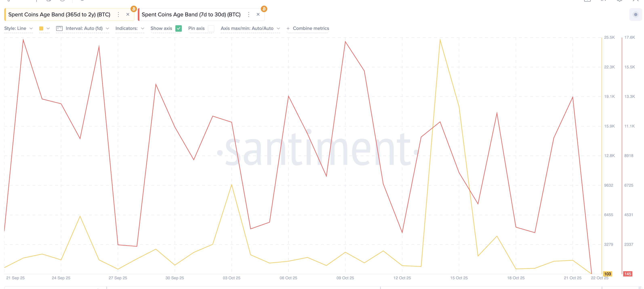The height and width of the screenshot is (289, 644).
Task: Click Bitcoin badge on 7d to 30d metric
Action: (264, 9)
